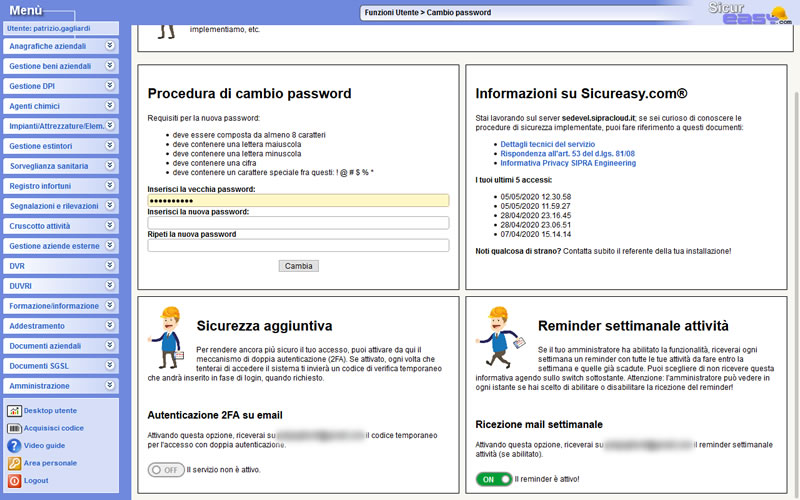Open the Desktop utente chart icon
The image size is (800, 500).
pyautogui.click(x=14, y=411)
